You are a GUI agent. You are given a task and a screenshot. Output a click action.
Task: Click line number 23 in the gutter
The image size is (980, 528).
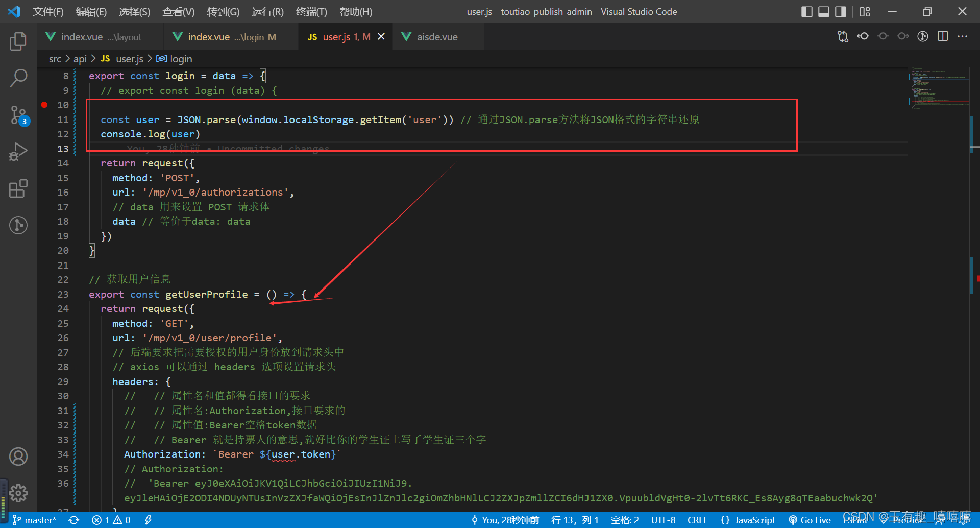coord(63,294)
